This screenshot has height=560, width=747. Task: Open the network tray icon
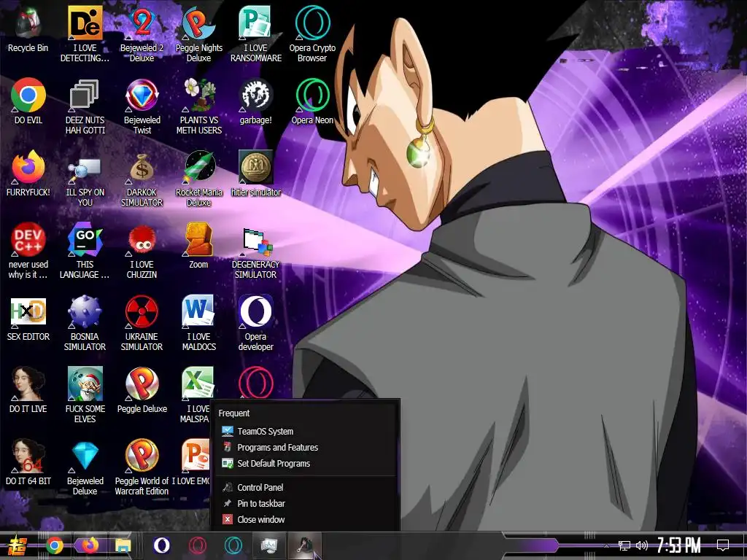pos(624,545)
